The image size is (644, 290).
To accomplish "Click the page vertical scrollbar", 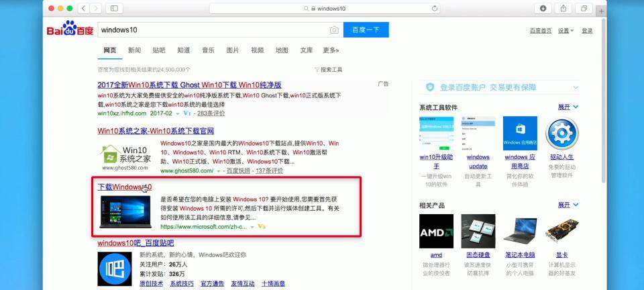I will click(603, 101).
